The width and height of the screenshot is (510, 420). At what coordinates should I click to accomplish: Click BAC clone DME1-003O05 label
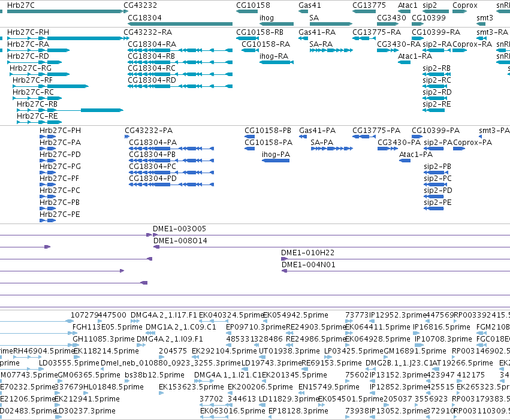pyautogui.click(x=180, y=228)
